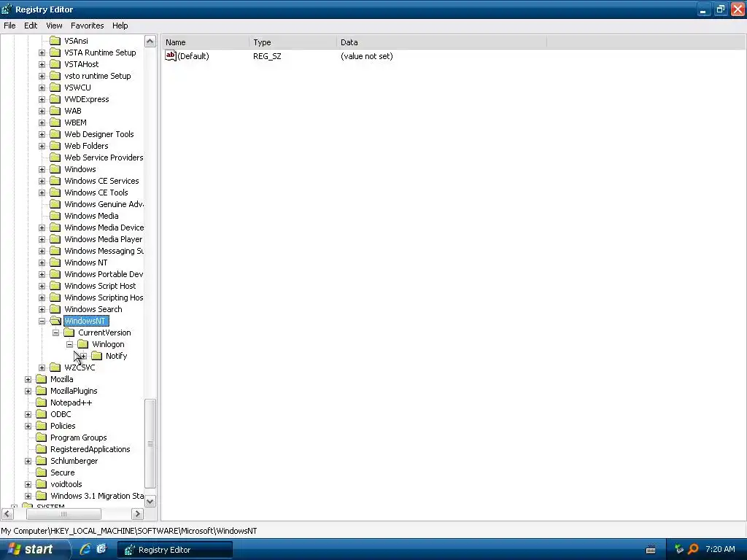Image resolution: width=747 pixels, height=560 pixels.
Task: Click tree scroll down arrow
Action: pos(150,501)
